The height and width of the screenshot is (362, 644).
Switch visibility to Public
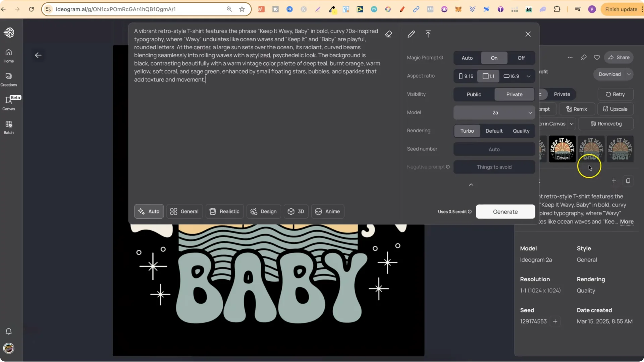pos(473,94)
